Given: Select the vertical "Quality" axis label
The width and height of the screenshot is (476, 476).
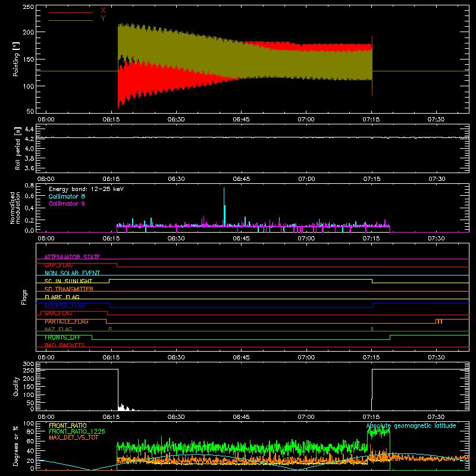Looking at the screenshot, I should 16,386.
